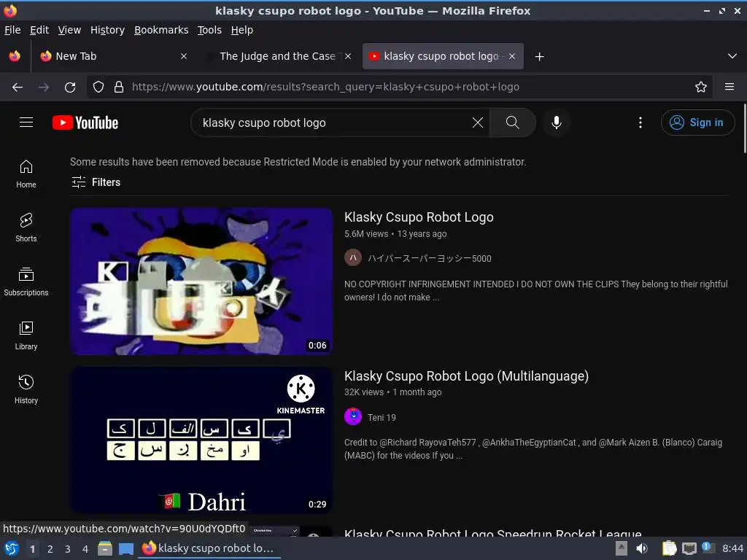Clear the YouTube search box text

click(477, 122)
